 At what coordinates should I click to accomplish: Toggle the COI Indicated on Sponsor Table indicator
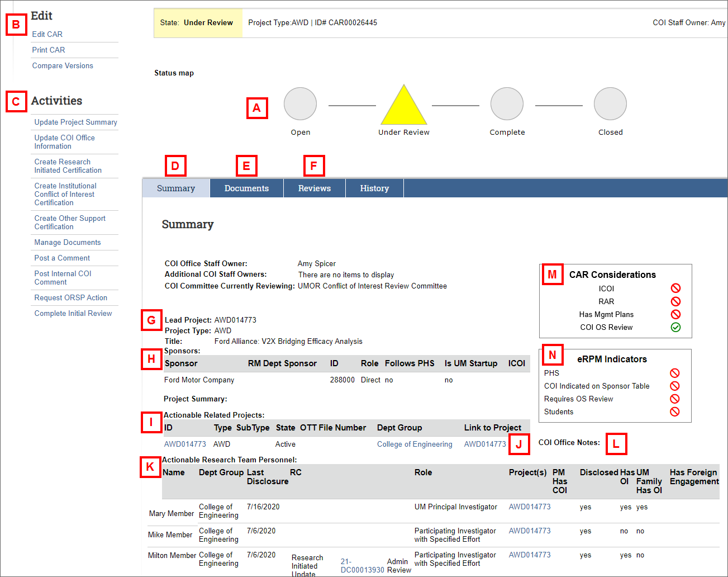pos(675,386)
